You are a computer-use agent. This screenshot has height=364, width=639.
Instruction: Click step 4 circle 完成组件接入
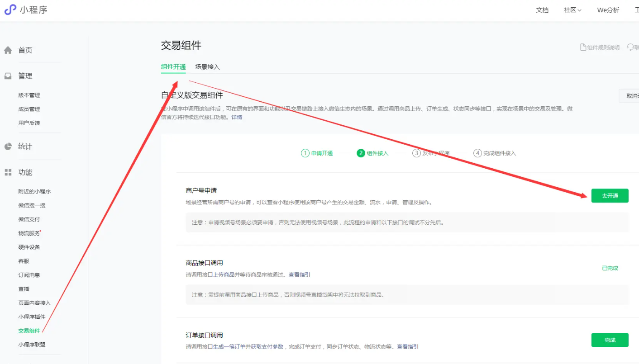coord(477,153)
